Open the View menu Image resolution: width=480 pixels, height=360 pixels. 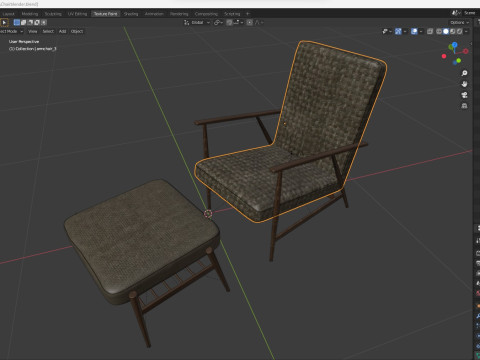tap(33, 31)
